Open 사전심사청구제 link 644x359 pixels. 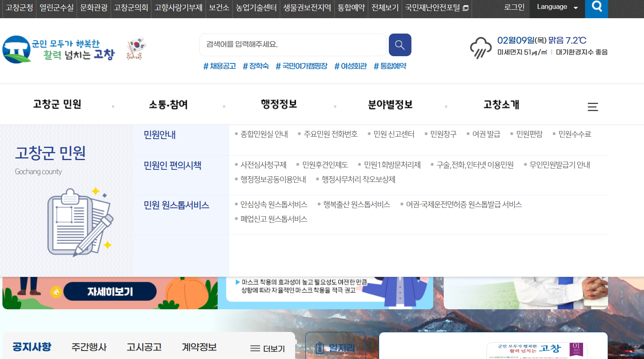pyautogui.click(x=263, y=165)
